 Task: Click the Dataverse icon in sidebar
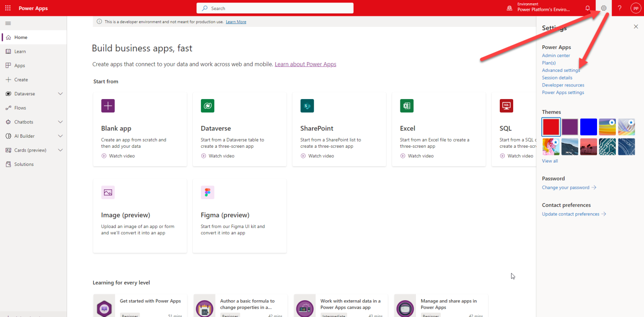click(8, 94)
